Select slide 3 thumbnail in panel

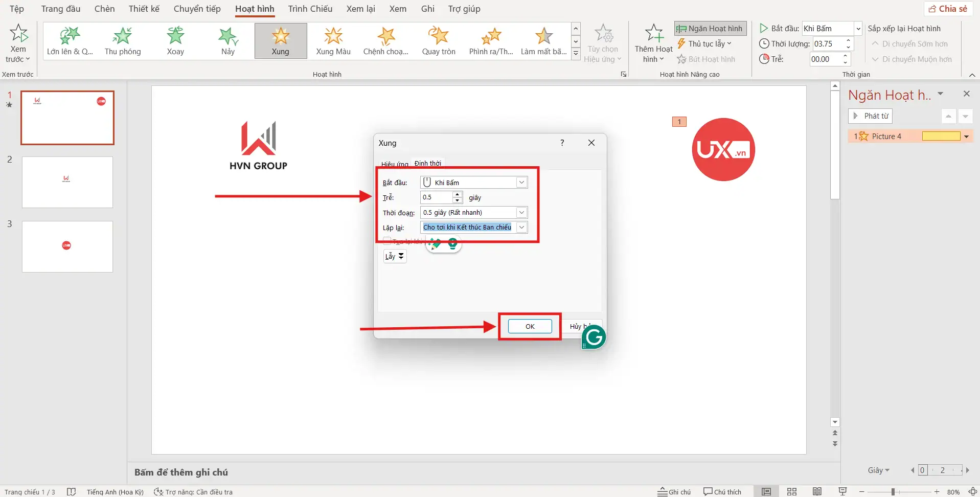pos(67,246)
